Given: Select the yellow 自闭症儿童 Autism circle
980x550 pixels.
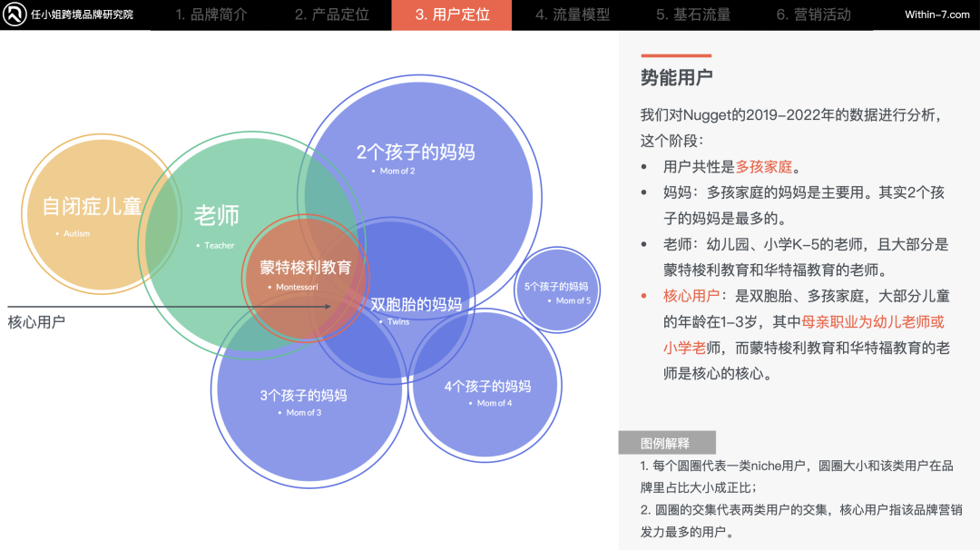Looking at the screenshot, I should pos(91,209).
